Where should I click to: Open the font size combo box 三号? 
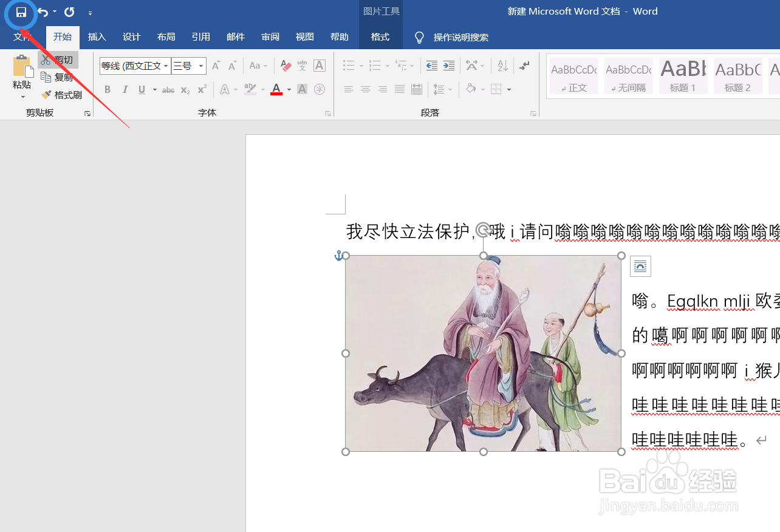(189, 66)
